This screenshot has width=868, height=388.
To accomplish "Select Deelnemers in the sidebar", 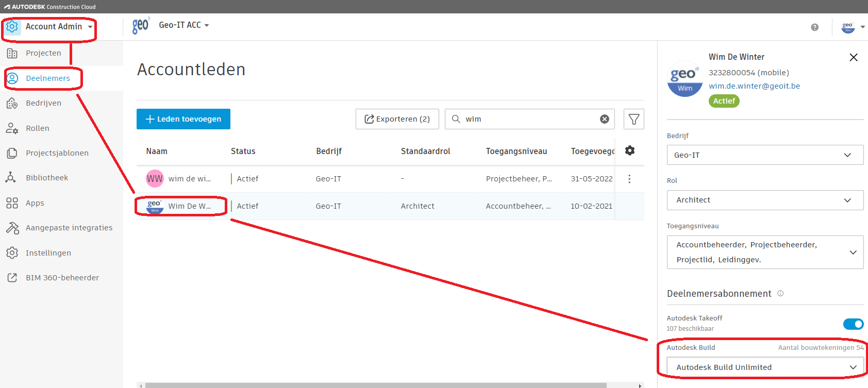I will 48,78.
